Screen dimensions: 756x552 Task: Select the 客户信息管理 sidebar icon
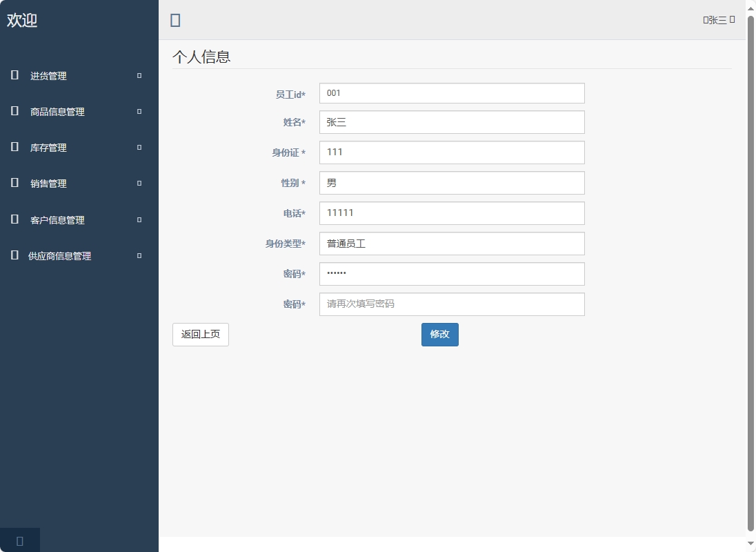(x=14, y=219)
